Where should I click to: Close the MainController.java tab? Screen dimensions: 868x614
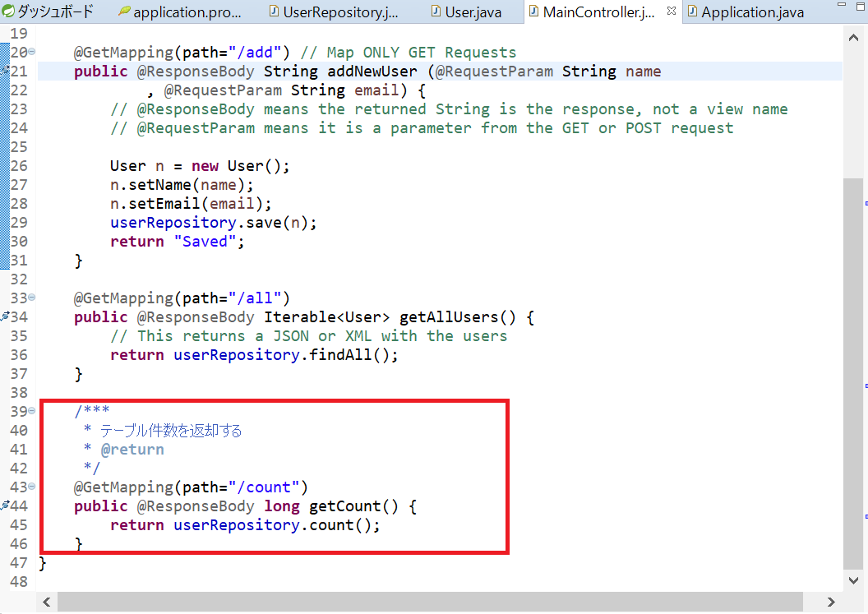672,12
